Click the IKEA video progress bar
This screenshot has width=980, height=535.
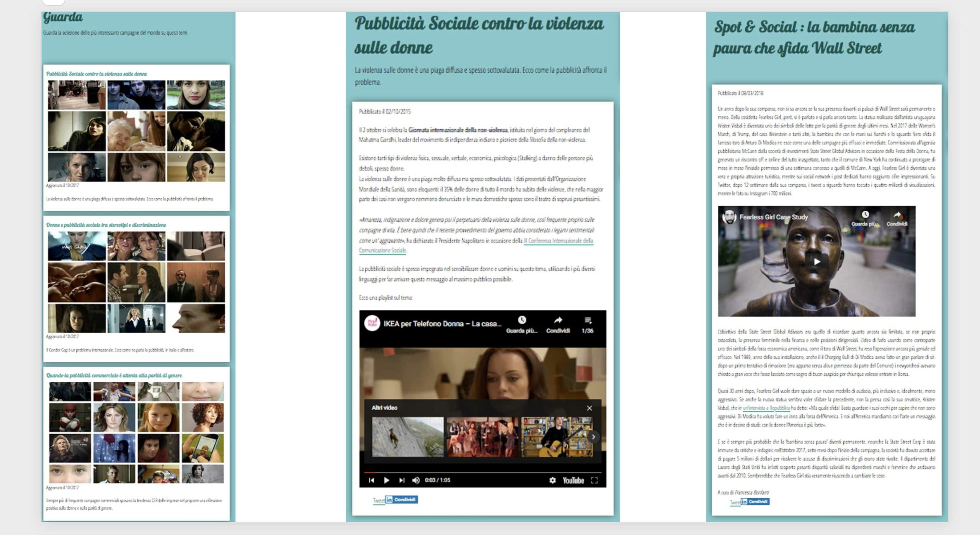click(x=482, y=473)
